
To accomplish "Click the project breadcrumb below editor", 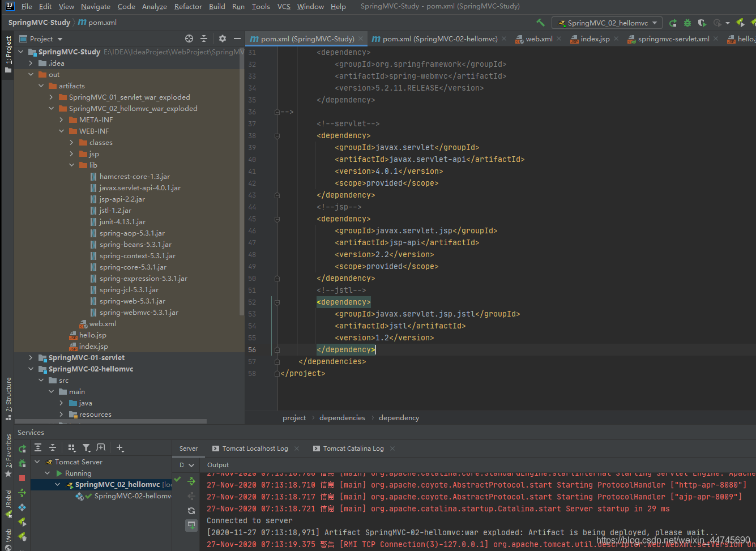I will [x=294, y=418].
